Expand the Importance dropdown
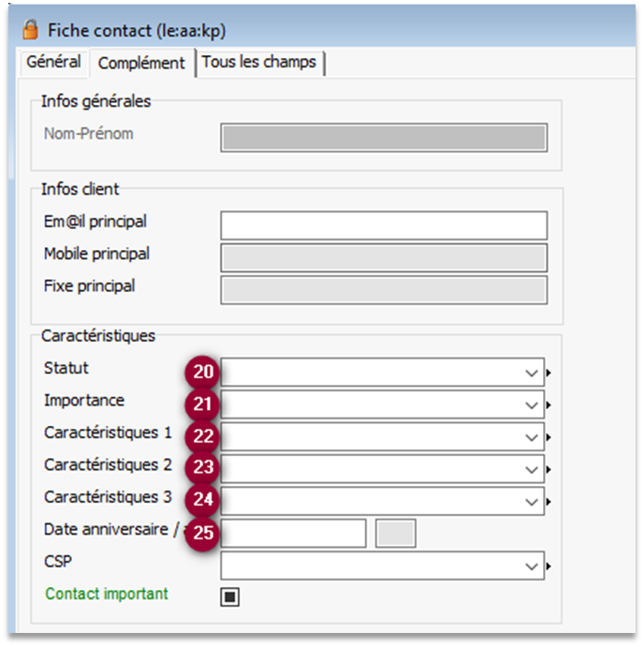The height and width of the screenshot is (647, 644). pos(532,405)
